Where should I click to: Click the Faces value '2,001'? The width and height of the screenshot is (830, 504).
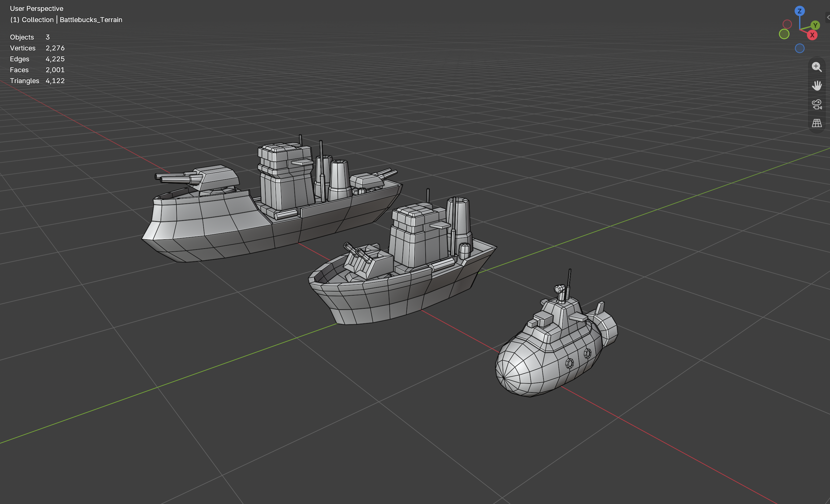pos(55,70)
